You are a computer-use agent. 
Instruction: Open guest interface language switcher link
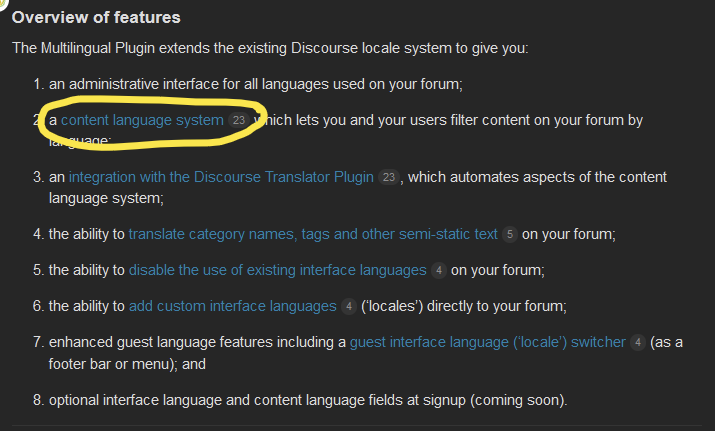[x=487, y=342]
